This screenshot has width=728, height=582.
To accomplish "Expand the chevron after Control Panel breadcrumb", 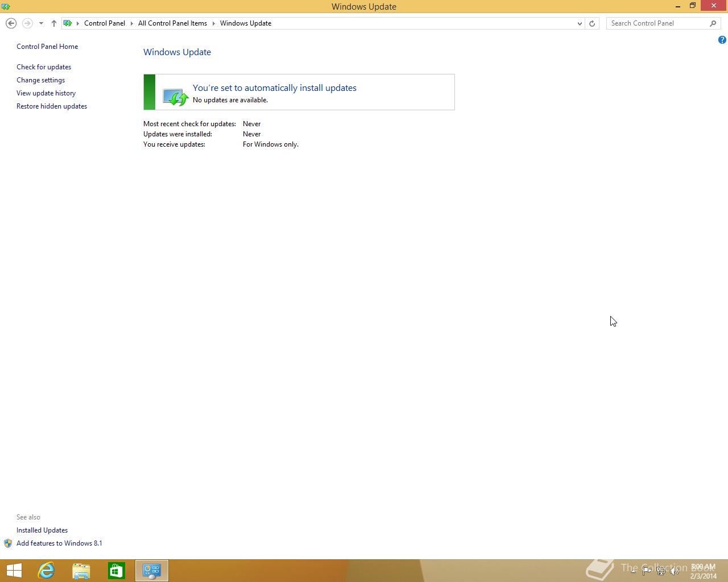I will point(132,23).
